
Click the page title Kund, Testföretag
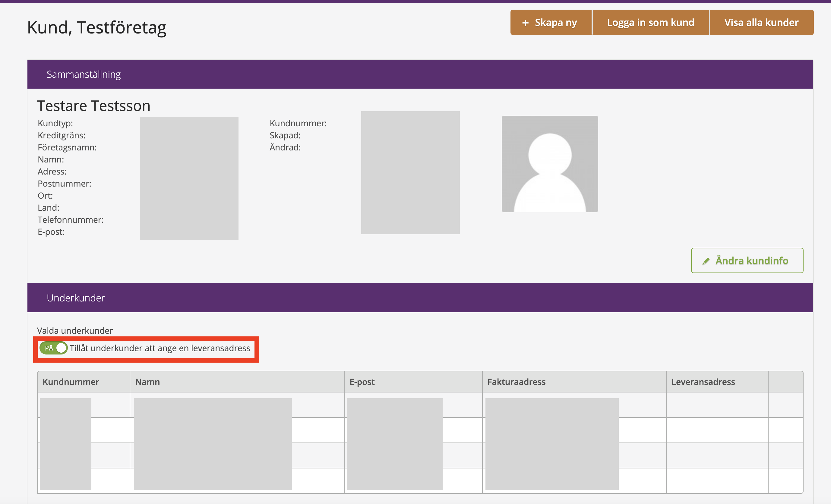(x=97, y=27)
